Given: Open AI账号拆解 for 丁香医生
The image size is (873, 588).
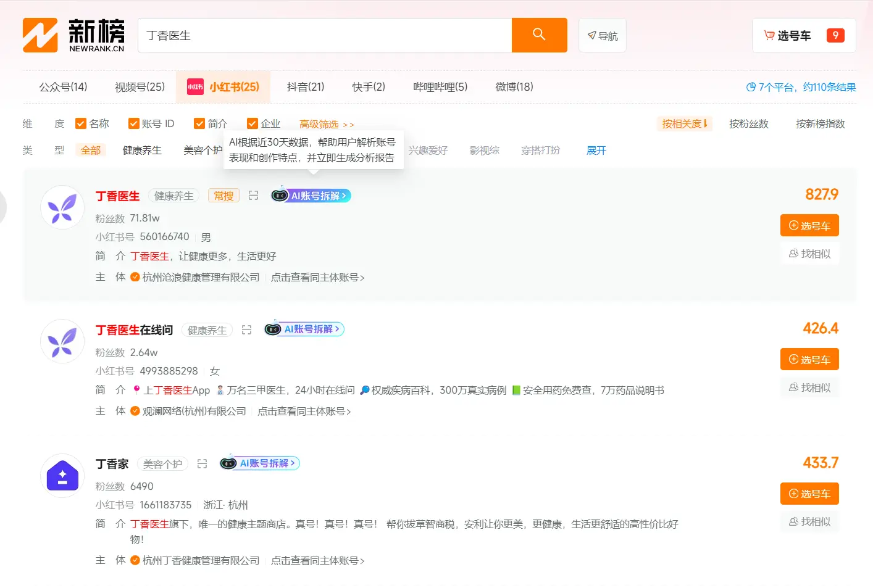Looking at the screenshot, I should tap(310, 195).
